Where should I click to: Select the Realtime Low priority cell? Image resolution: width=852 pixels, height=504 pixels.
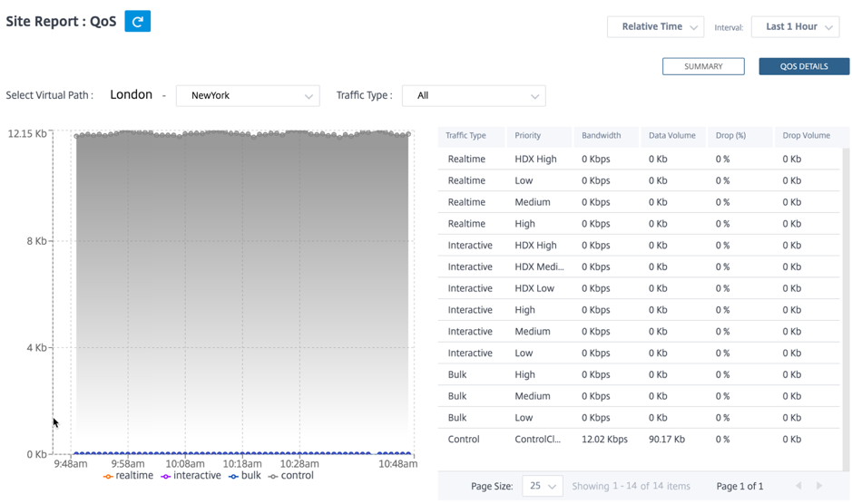(x=524, y=181)
